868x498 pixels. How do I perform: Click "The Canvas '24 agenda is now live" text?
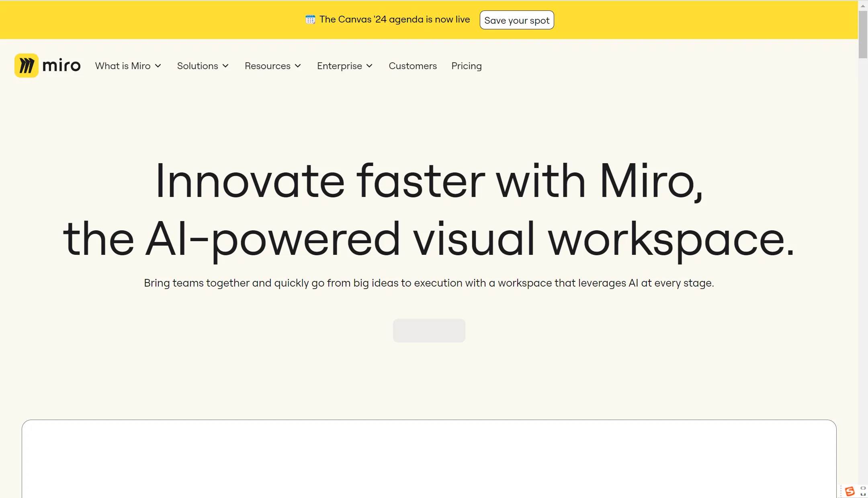395,19
